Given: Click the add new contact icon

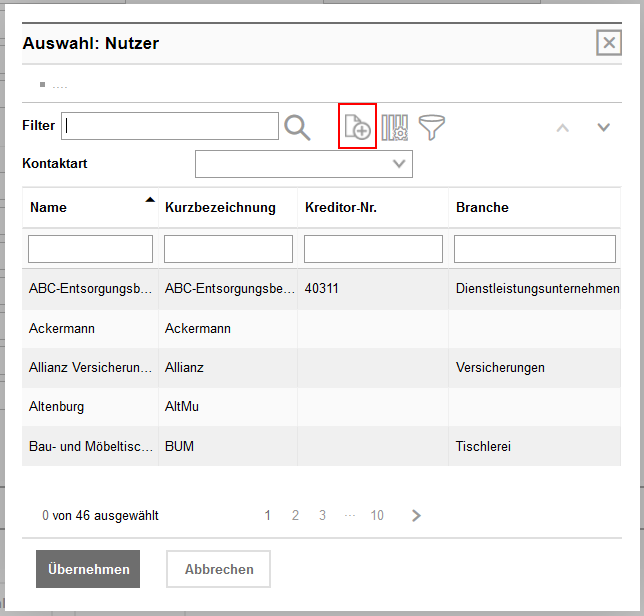Looking at the screenshot, I should [357, 127].
